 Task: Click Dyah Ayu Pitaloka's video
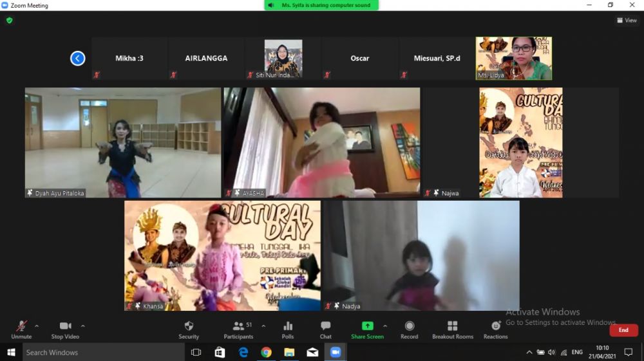click(123, 142)
